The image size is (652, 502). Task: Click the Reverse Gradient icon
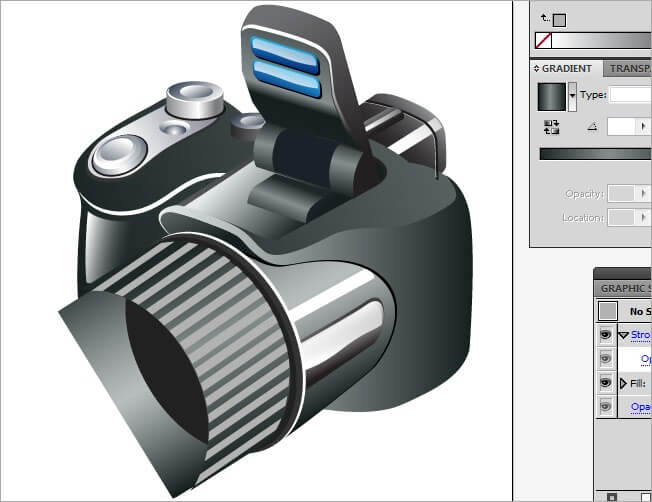[552, 127]
